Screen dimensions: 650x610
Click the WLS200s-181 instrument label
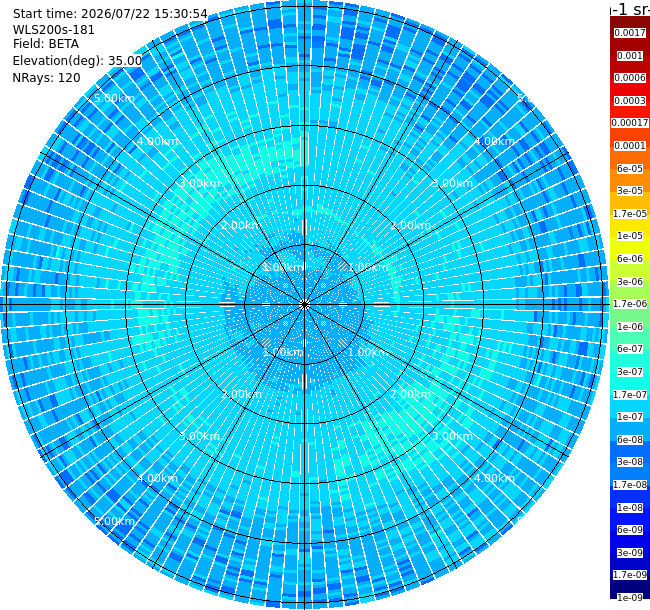point(53,30)
